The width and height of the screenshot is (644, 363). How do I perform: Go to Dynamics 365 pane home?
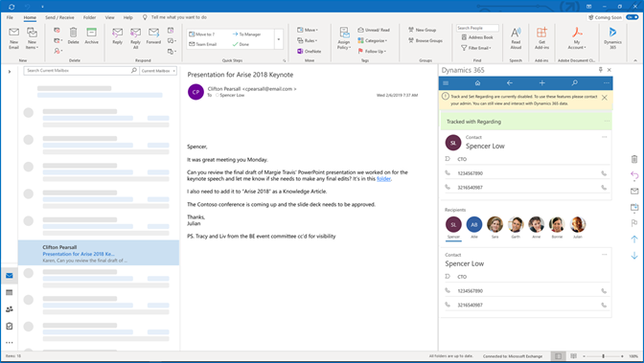tap(477, 83)
